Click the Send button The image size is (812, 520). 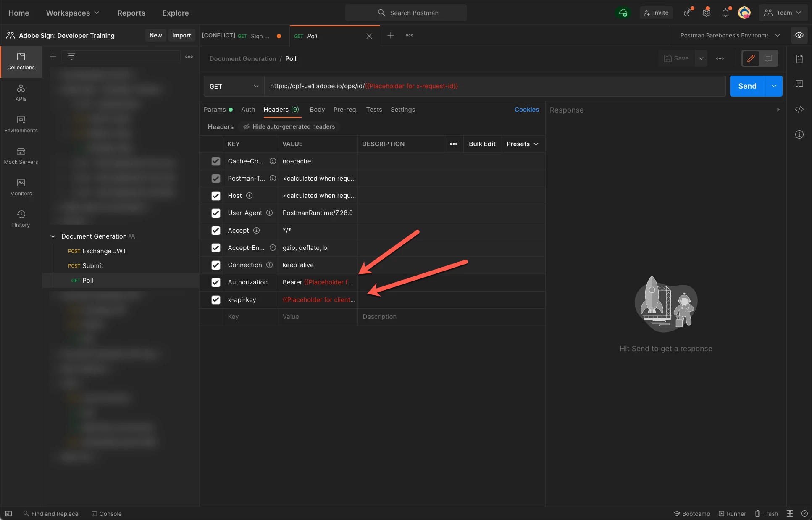(x=747, y=86)
